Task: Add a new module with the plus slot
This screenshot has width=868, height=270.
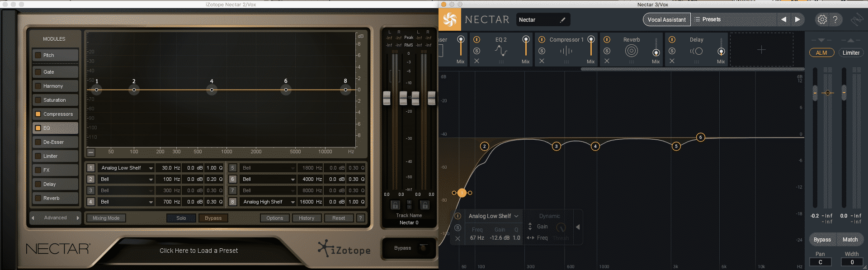Action: point(761,49)
